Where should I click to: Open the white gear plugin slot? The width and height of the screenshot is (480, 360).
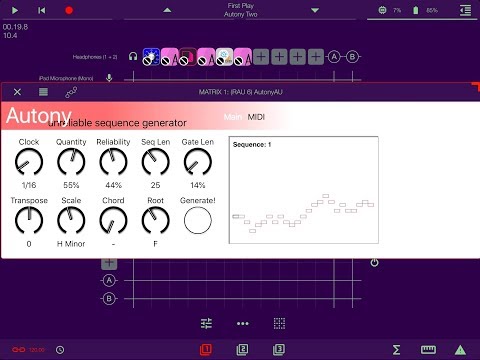224,57
